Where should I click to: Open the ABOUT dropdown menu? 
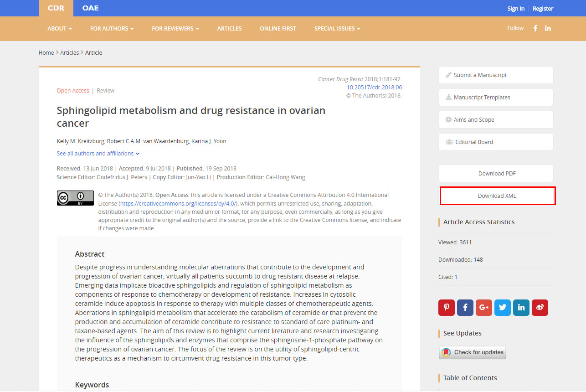[60, 28]
